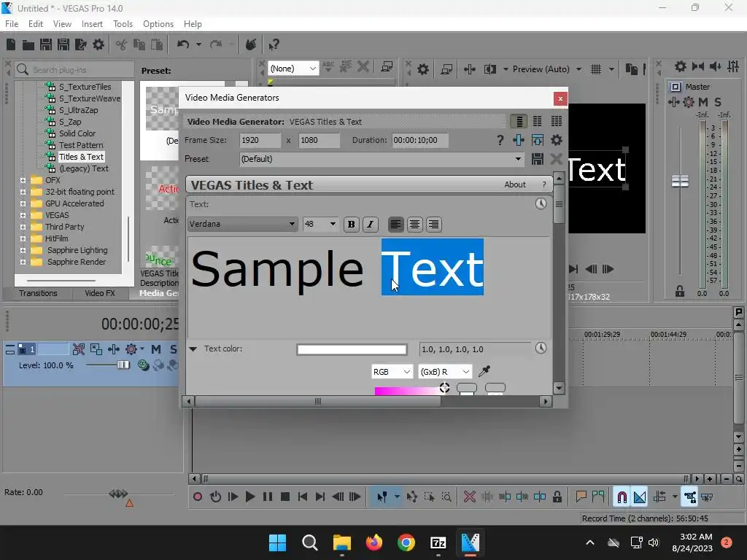This screenshot has height=560, width=747.
Task: Switch to the Transitions tab
Action: point(38,293)
